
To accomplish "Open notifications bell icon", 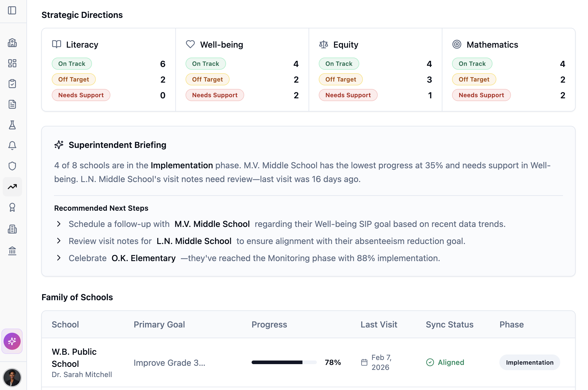I will click(12, 145).
